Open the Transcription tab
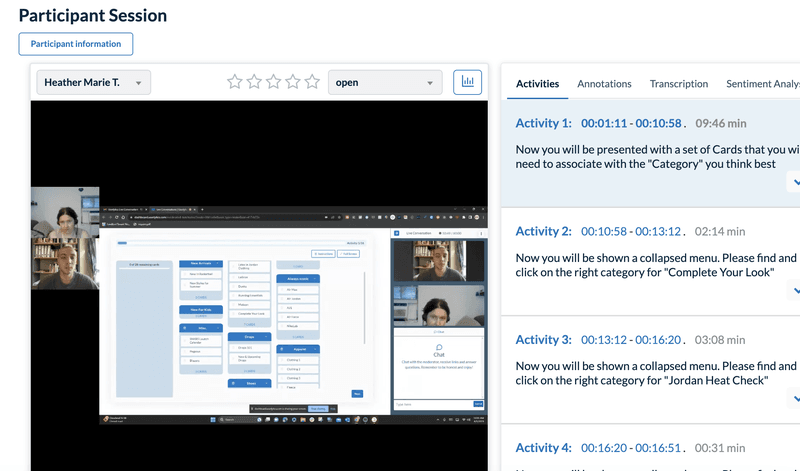This screenshot has width=800, height=471. coord(679,84)
